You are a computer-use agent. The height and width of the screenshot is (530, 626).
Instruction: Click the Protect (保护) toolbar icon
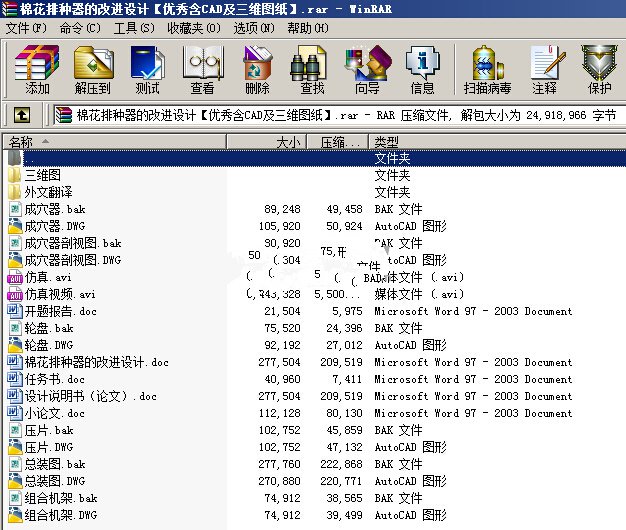tap(599, 69)
